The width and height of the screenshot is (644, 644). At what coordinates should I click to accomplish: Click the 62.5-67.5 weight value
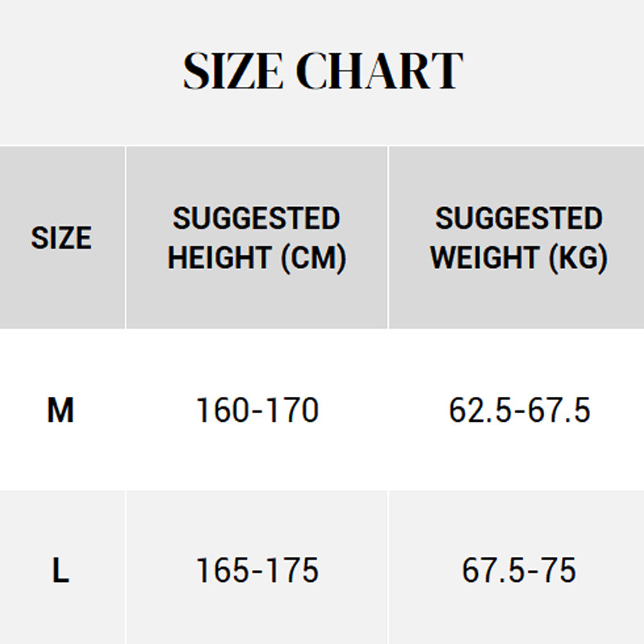pyautogui.click(x=519, y=410)
